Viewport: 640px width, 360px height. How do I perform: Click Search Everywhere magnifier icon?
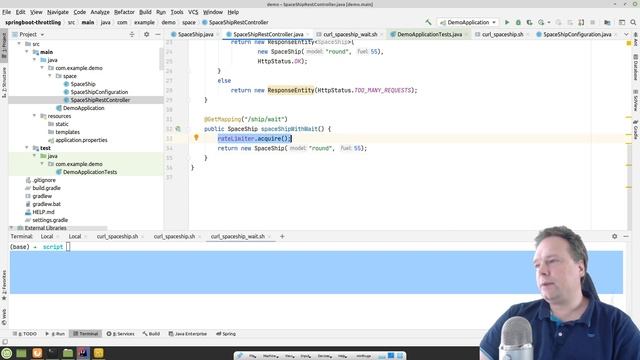[633, 22]
